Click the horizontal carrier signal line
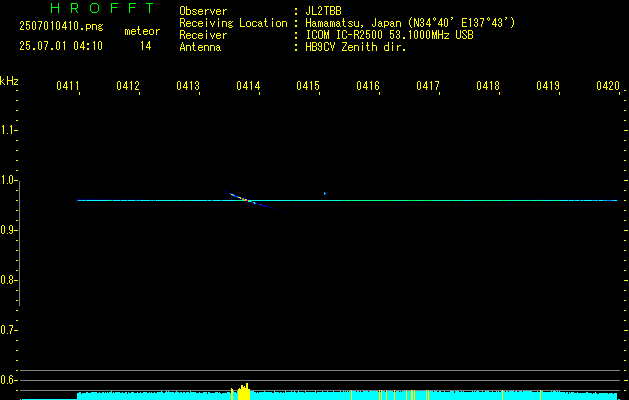 (x=347, y=200)
